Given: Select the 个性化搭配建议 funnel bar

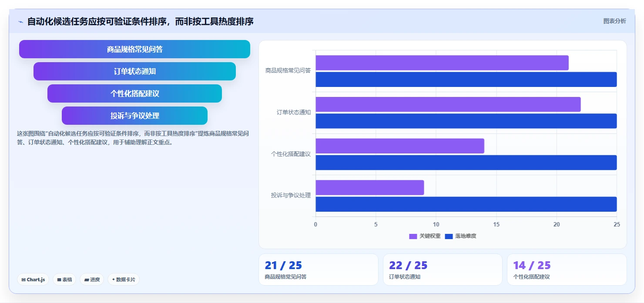Looking at the screenshot, I should (x=134, y=93).
